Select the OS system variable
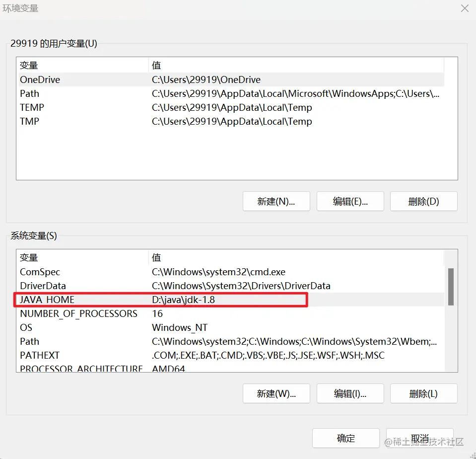476x459 pixels. coord(231,327)
